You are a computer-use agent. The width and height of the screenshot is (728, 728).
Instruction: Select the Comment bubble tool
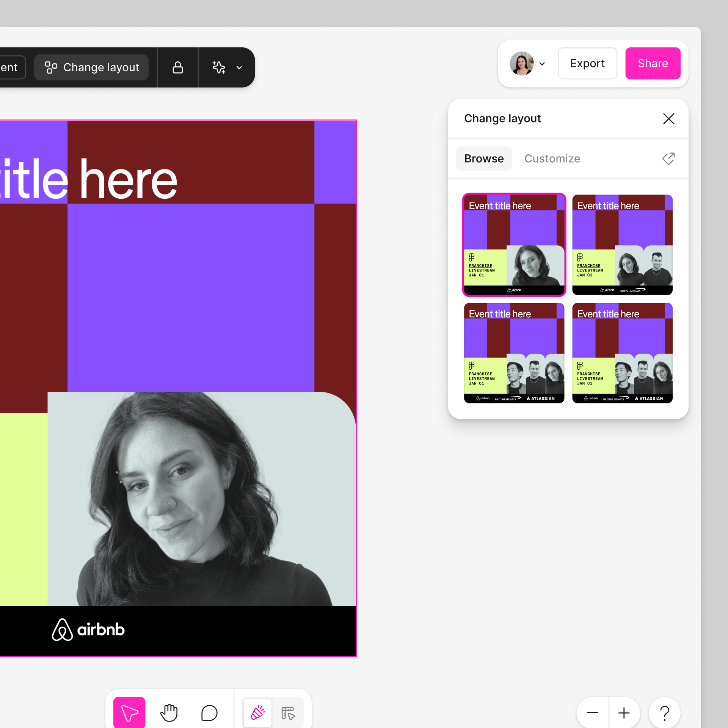[x=209, y=713]
